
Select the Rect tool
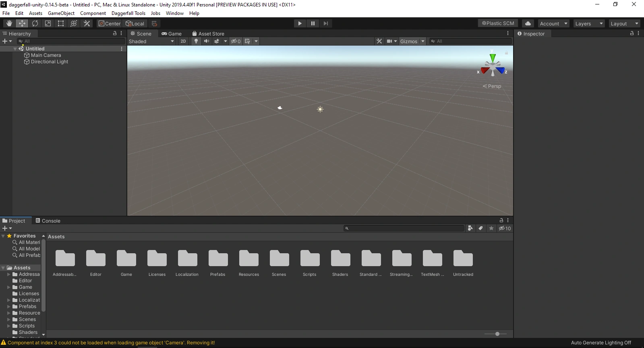61,23
